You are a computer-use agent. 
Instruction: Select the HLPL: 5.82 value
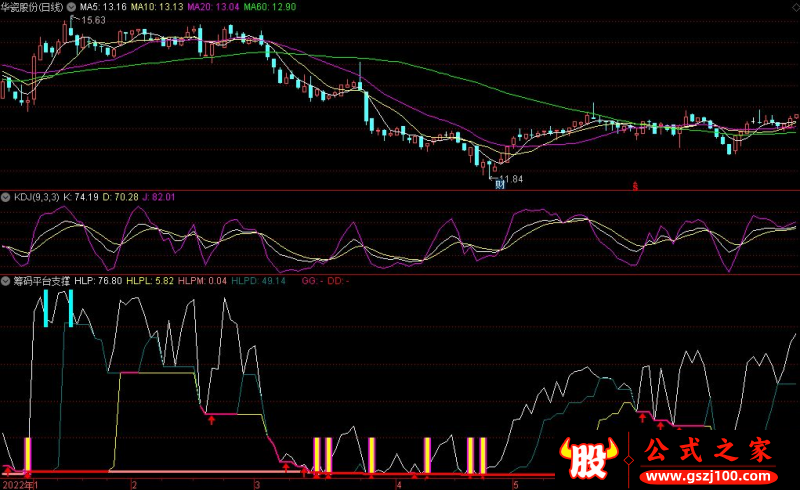tap(150, 281)
